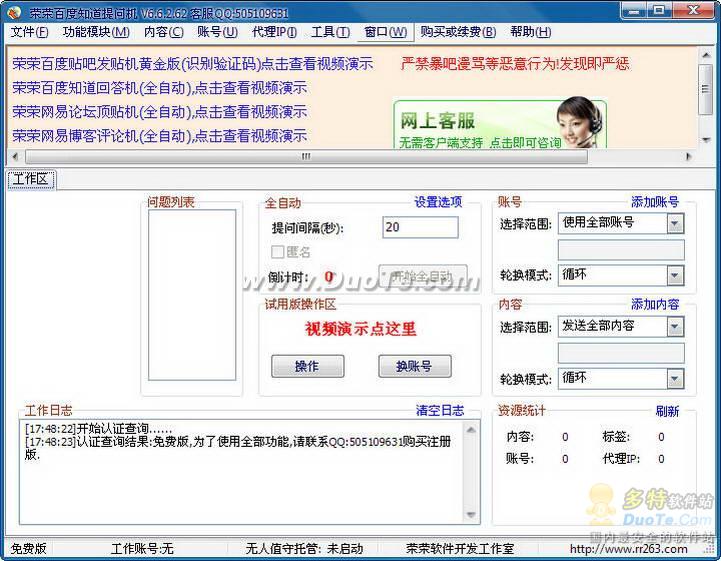Click the banner's horizontal scrollbar thumb
The height and width of the screenshot is (561, 721).
pos(305,157)
